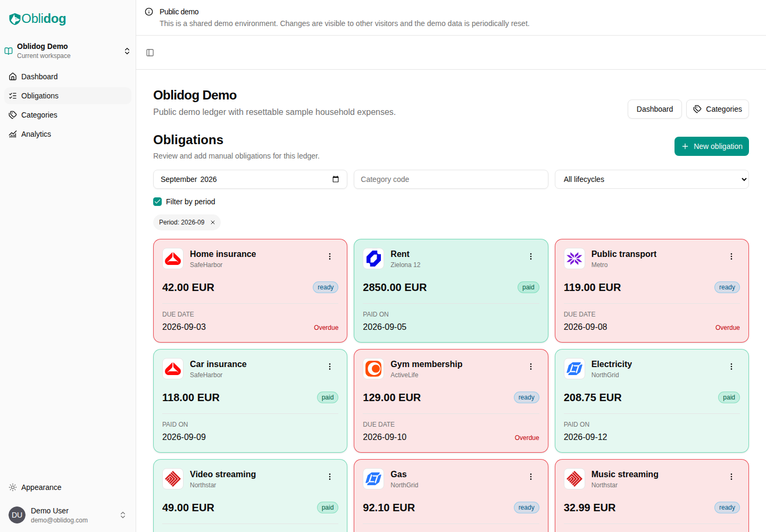
Task: Go to Dashboard in the sidebar
Action: click(68, 77)
